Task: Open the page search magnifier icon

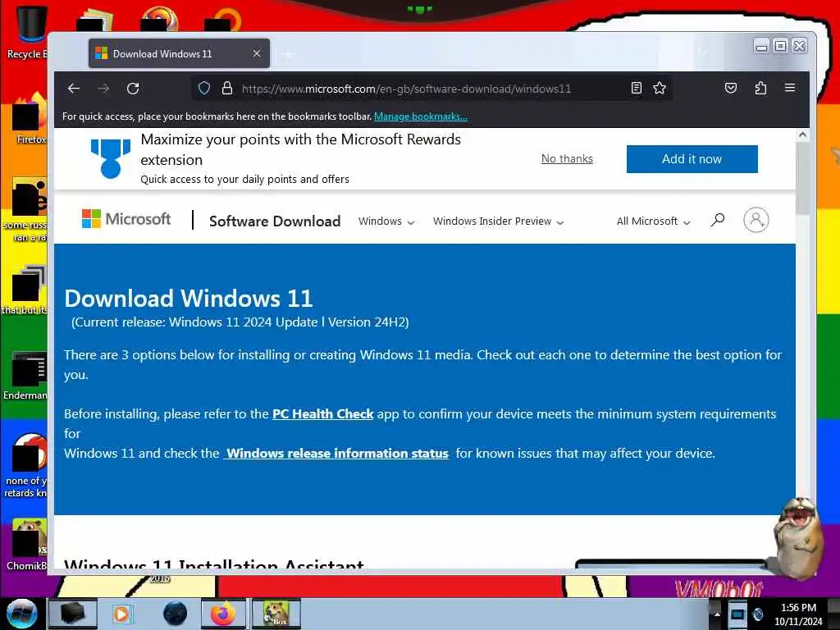Action: [x=717, y=220]
